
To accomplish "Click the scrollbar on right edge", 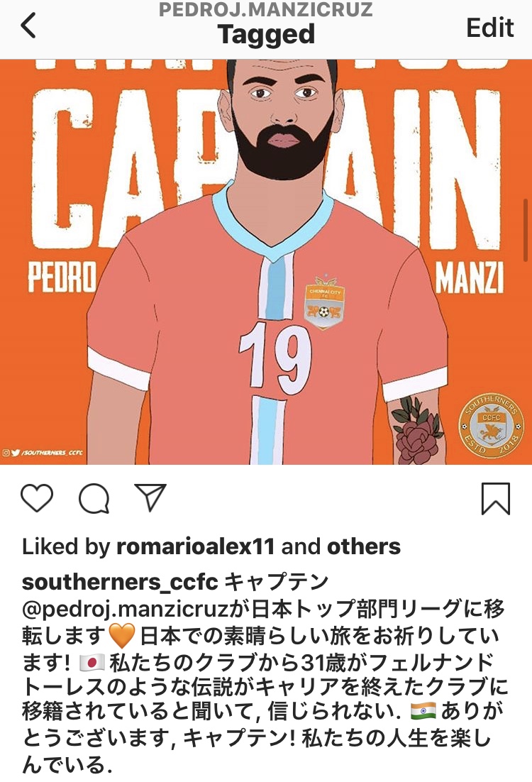I will [526, 231].
